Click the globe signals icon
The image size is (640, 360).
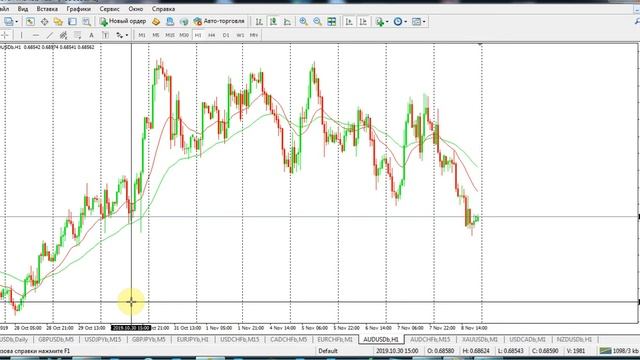184,22
